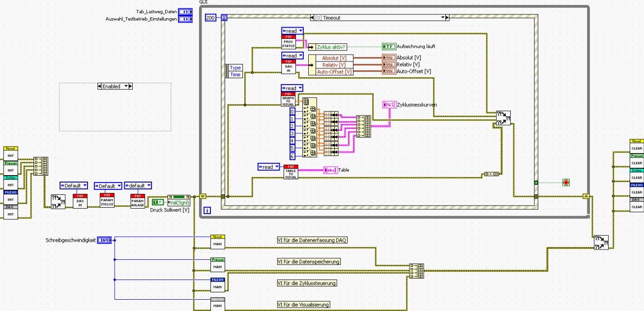Select the FILE I/O CLEAR subVI

tap(637, 190)
